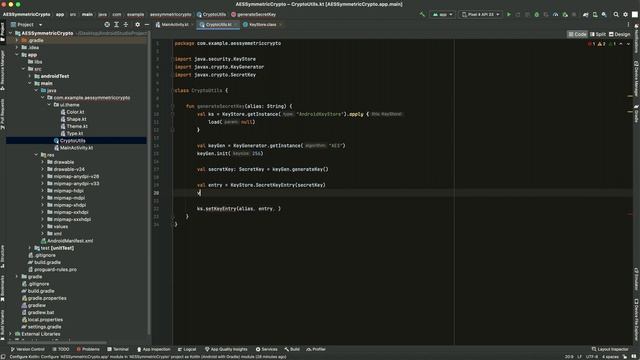Open Device Manager toolbar icon

(x=595, y=14)
